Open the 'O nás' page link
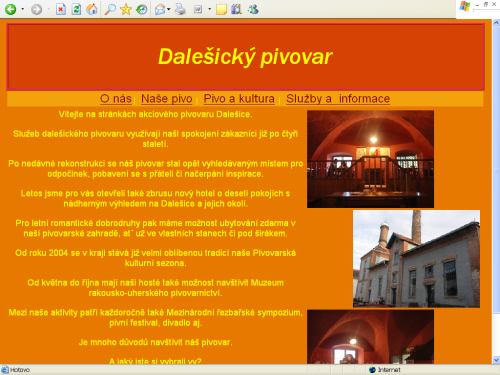 click(x=116, y=99)
